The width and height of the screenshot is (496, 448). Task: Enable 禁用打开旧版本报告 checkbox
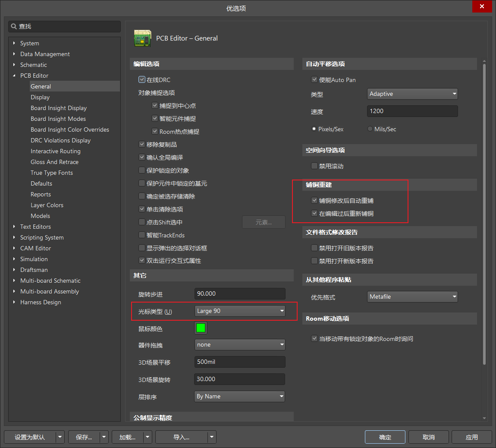314,248
